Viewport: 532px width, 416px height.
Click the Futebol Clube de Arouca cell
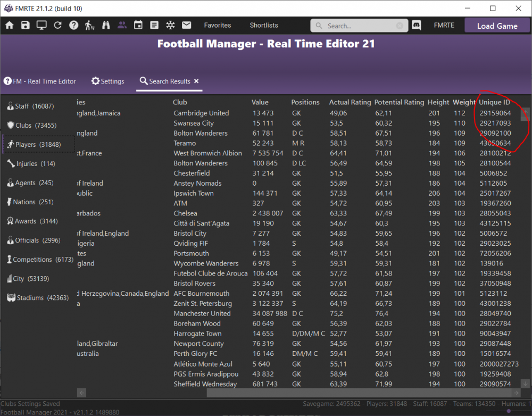(x=211, y=273)
